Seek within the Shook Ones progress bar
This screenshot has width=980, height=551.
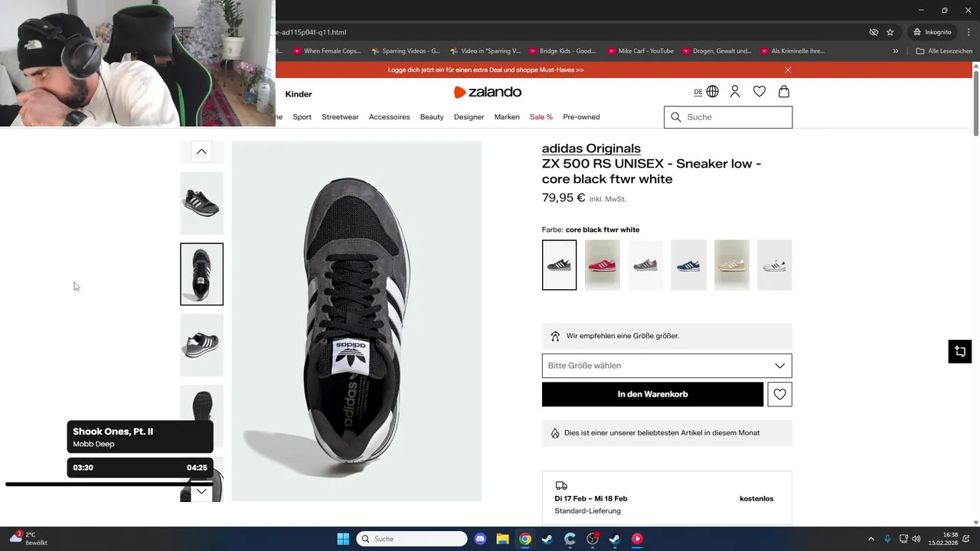[109, 484]
